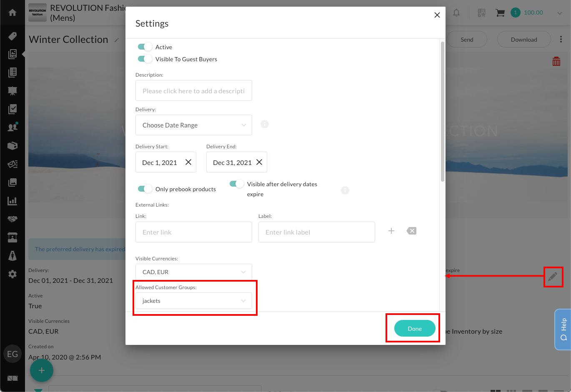The height and width of the screenshot is (392, 571).
Task: Click the notification bell icon
Action: [x=456, y=13]
